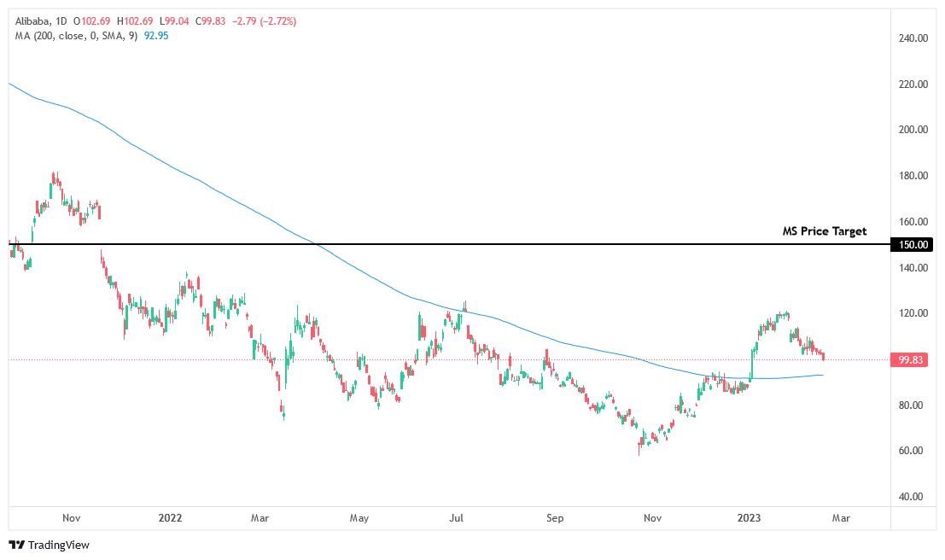Click the 'MS Price Target' label

click(x=825, y=231)
